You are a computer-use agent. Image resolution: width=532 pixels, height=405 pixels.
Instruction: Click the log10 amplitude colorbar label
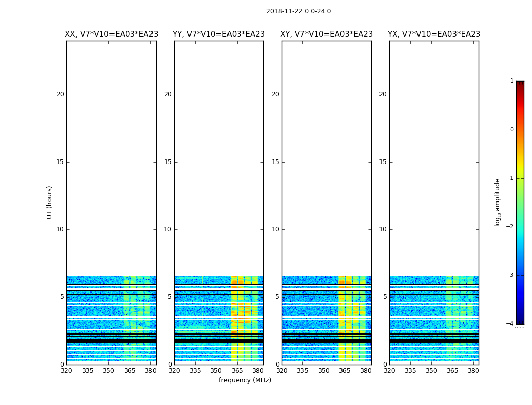[x=497, y=202]
